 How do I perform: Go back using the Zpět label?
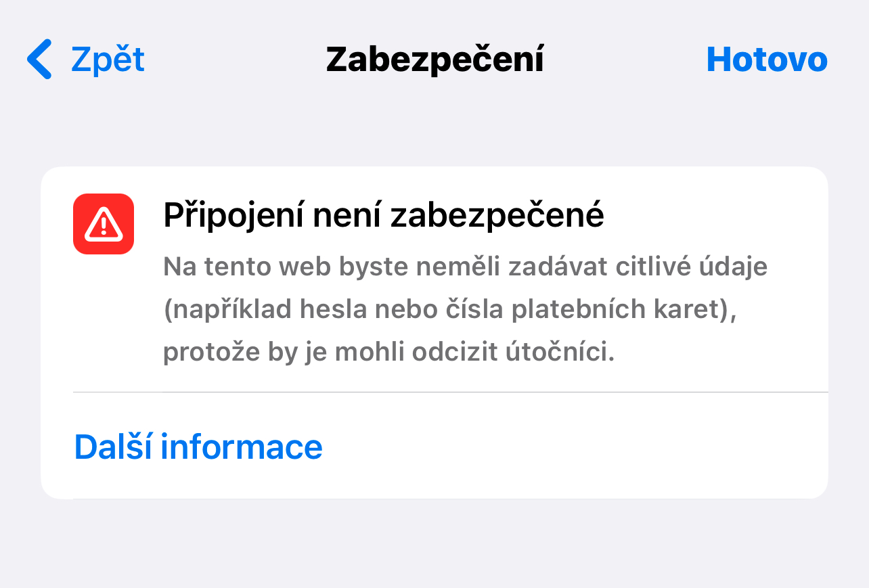pyautogui.click(x=108, y=60)
